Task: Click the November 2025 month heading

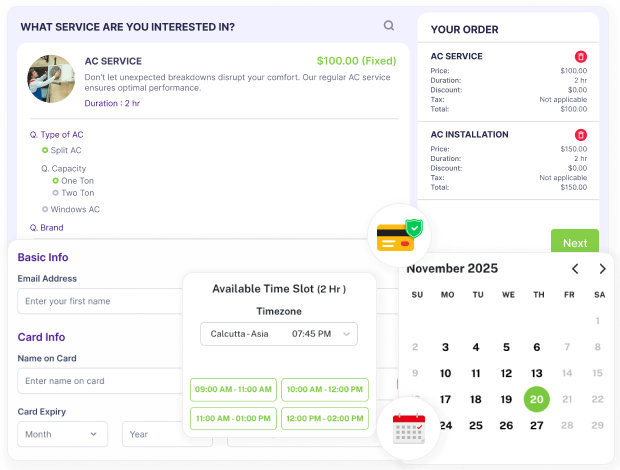Action: coord(452,269)
